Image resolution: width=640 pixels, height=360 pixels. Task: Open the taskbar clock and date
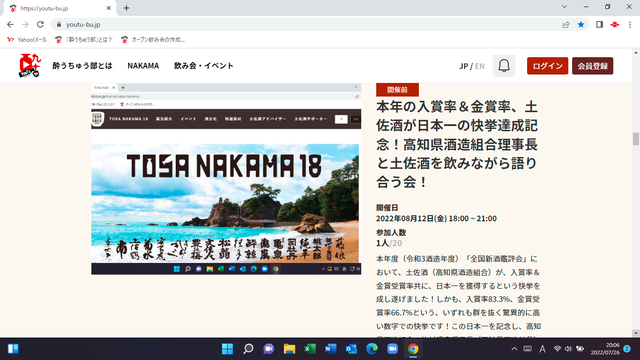point(605,349)
